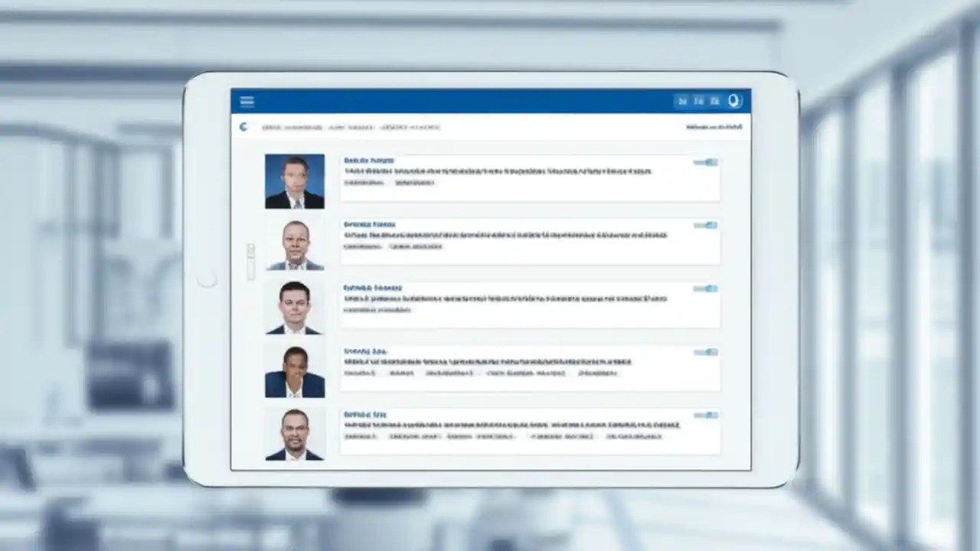This screenshot has width=980, height=551.
Task: Switch off the toggle beside the second profile
Action: click(704, 225)
